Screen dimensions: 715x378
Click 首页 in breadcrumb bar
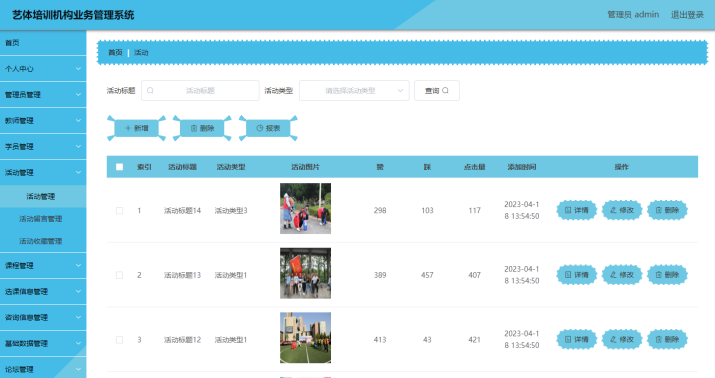pos(115,53)
